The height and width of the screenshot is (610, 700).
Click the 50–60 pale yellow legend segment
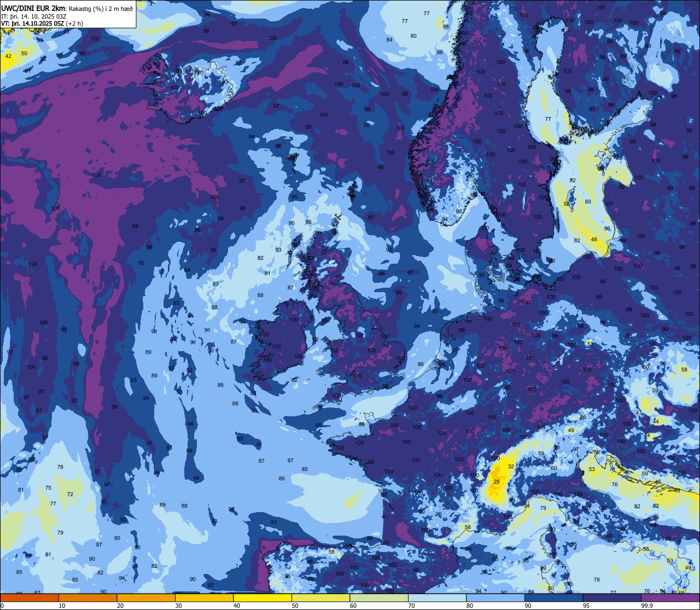tap(320, 597)
